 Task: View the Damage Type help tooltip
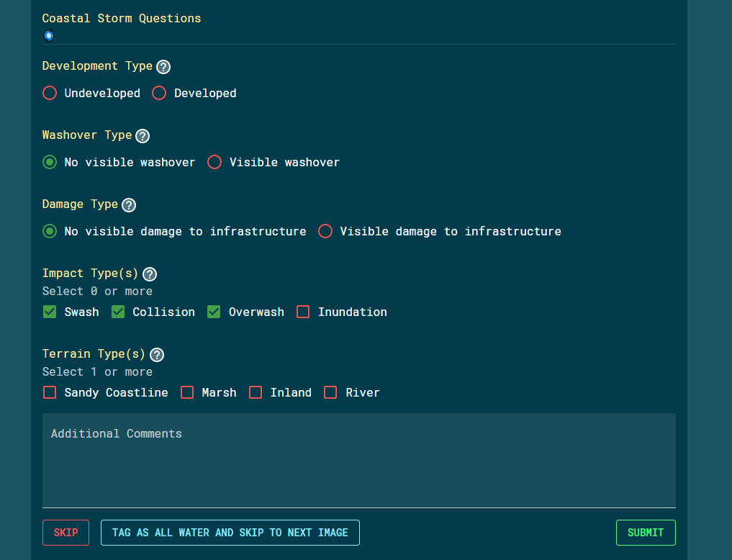coord(128,205)
